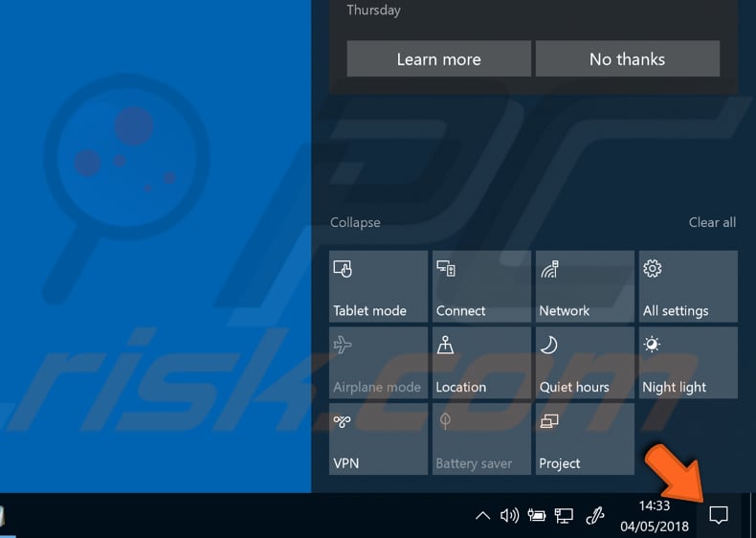The height and width of the screenshot is (538, 756).
Task: Toggle the Night light tile
Action: tap(688, 363)
